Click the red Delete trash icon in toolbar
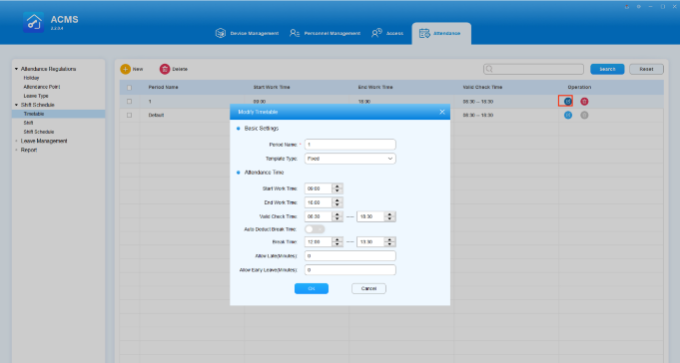The width and height of the screenshot is (680, 363). click(x=164, y=69)
